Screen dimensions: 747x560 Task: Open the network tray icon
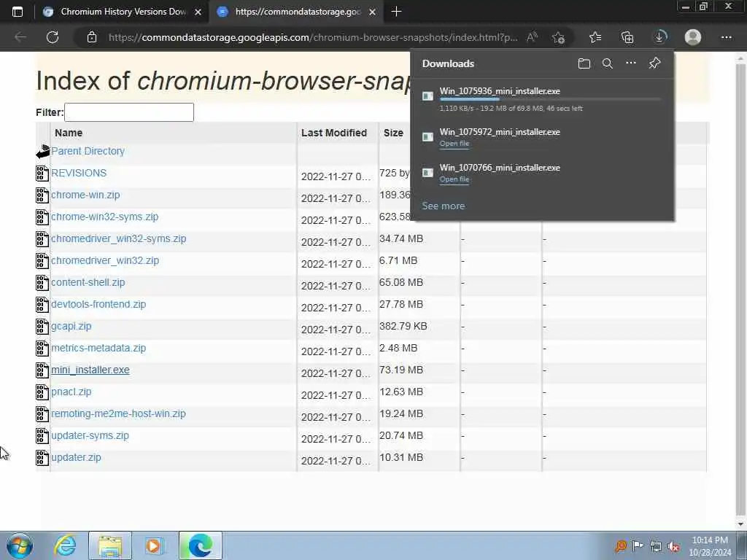656,547
